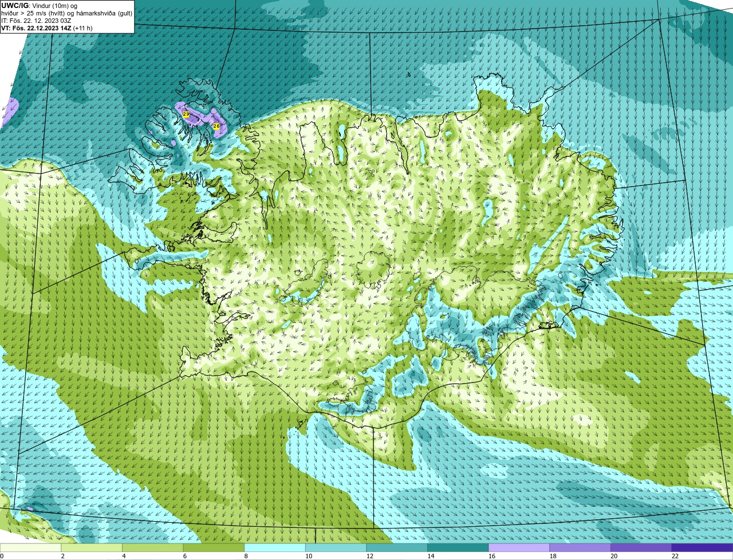Click the title line 'UWC/IG: Vindur (10m) og'

[x=40, y=6]
